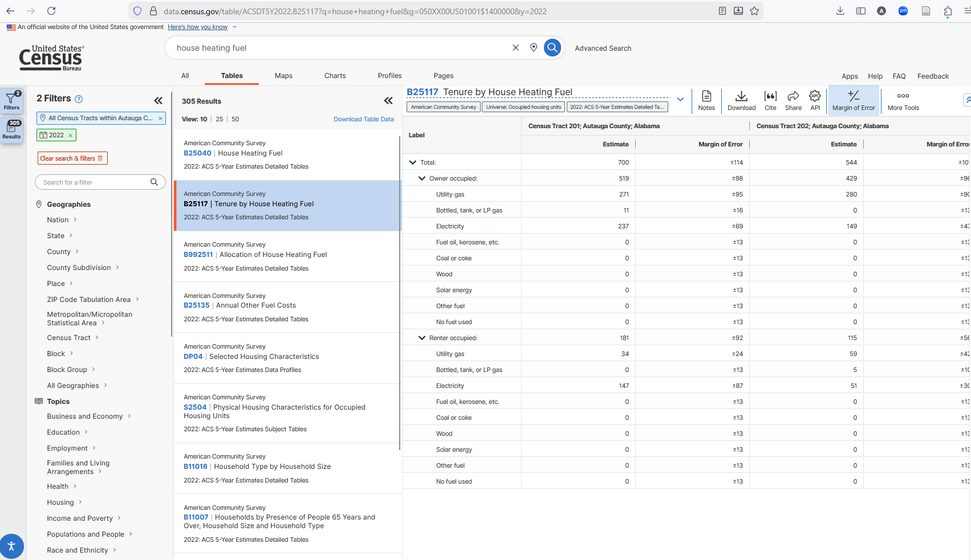
Task: Toggle Margin of Error columns
Action: pos(854,100)
